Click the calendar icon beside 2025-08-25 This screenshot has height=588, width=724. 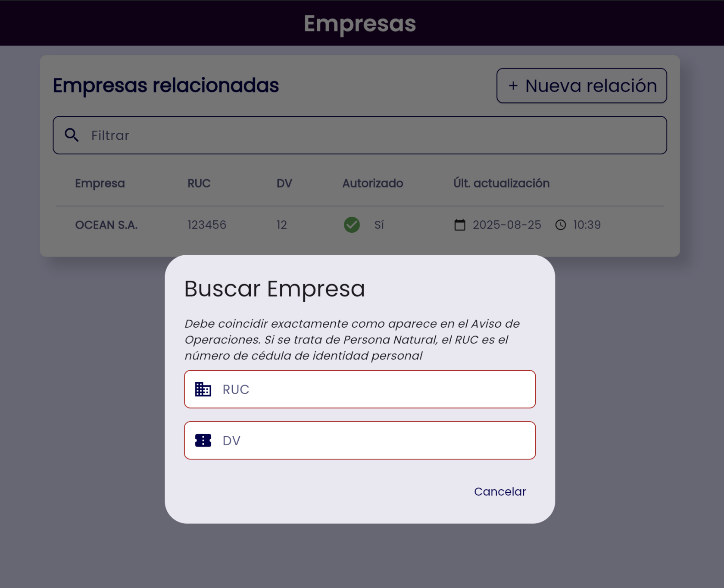(460, 225)
